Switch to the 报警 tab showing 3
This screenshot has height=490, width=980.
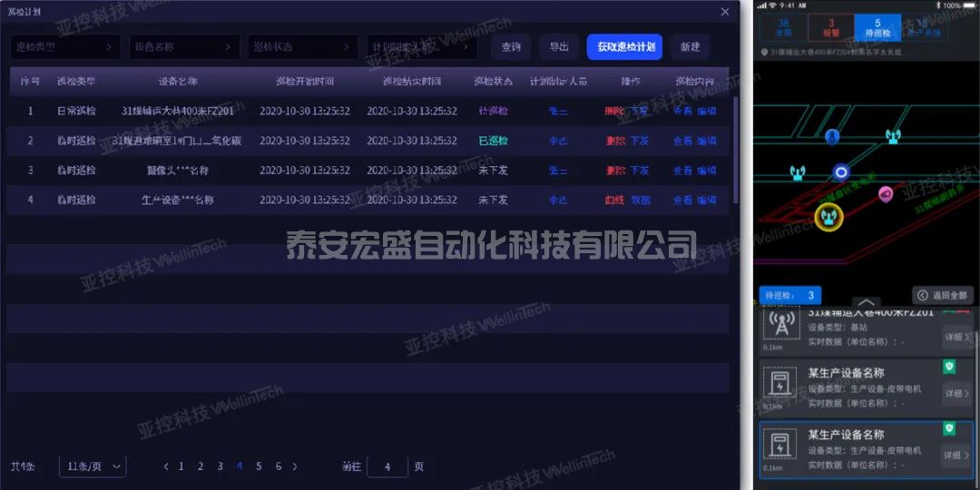point(830,27)
